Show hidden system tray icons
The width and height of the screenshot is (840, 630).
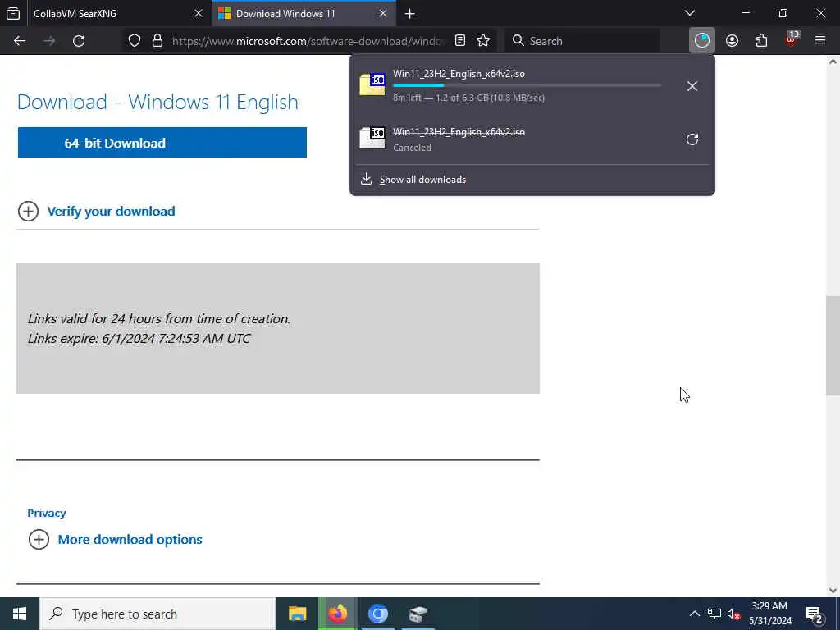tap(694, 614)
